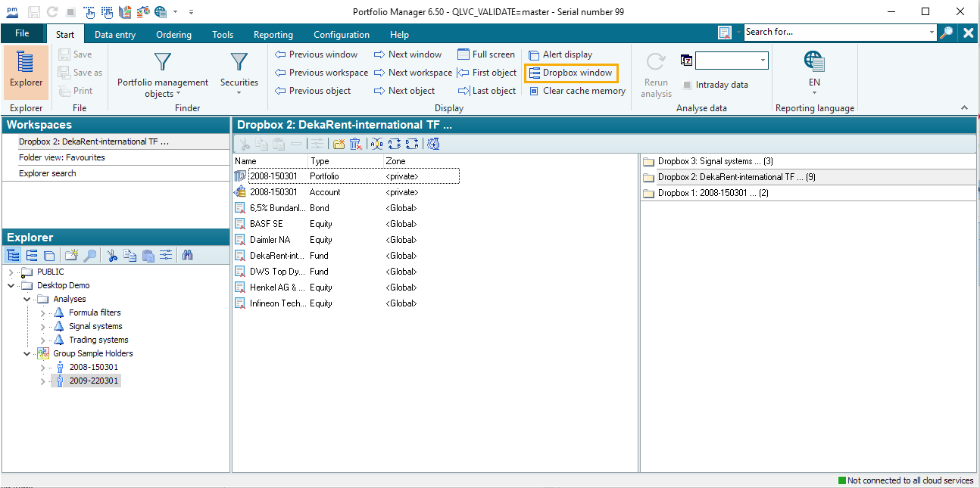Viewport: 980px width, 488px height.
Task: Expand the PUBLIC tree node
Action: 11,272
